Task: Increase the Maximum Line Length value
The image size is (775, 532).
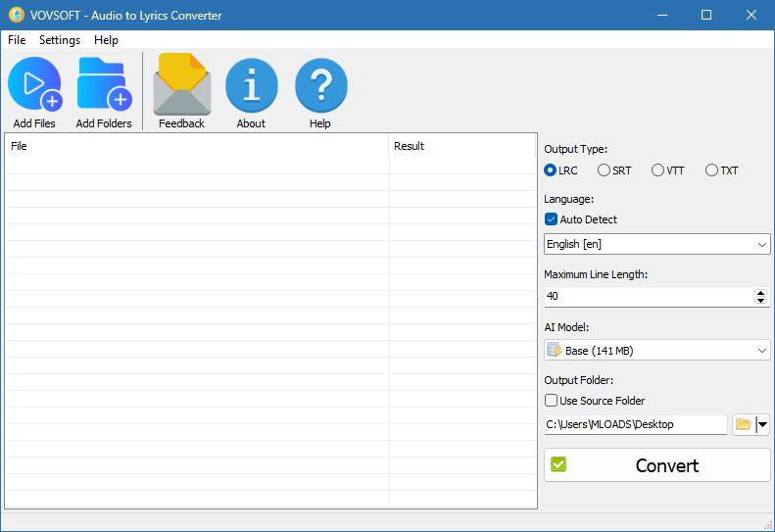Action: pyautogui.click(x=760, y=293)
